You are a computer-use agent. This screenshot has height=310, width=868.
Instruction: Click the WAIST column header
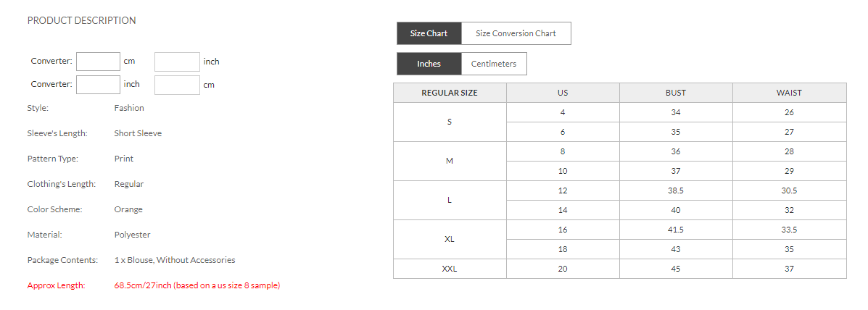pos(789,93)
